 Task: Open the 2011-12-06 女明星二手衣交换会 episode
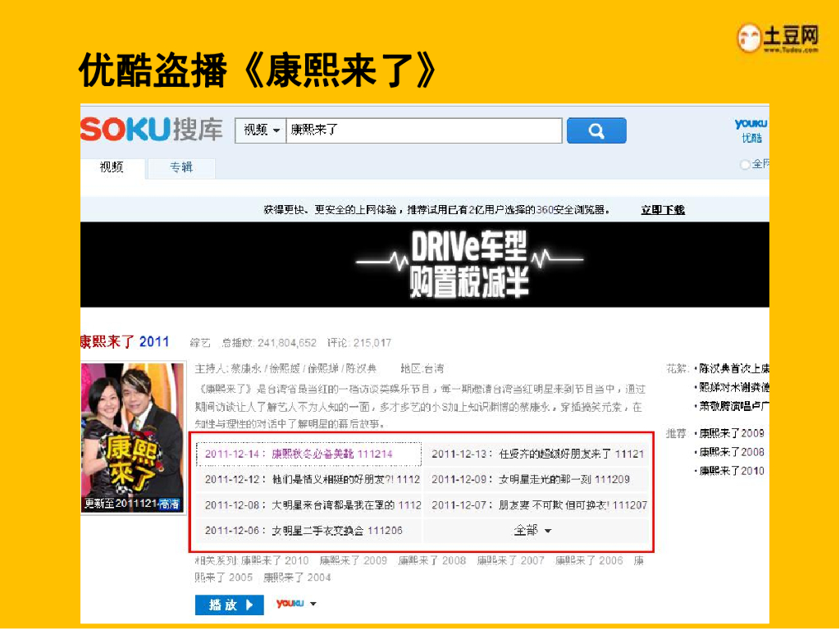(x=304, y=531)
